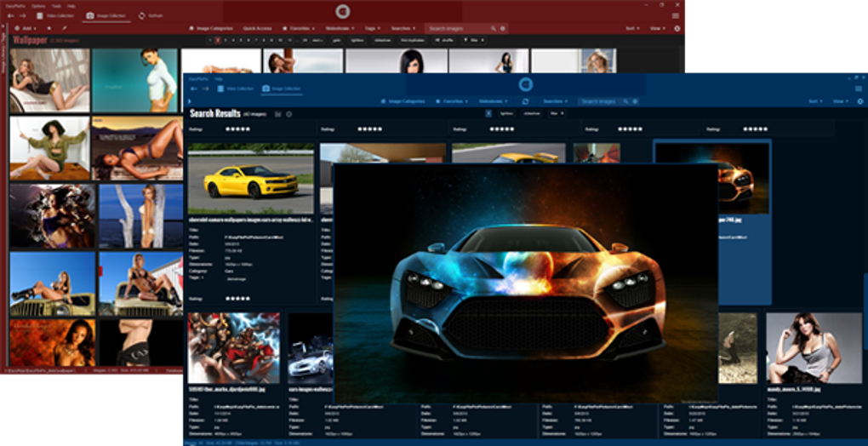
Task: Click shuffle button in Wallpaper toolbar
Action: (443, 40)
